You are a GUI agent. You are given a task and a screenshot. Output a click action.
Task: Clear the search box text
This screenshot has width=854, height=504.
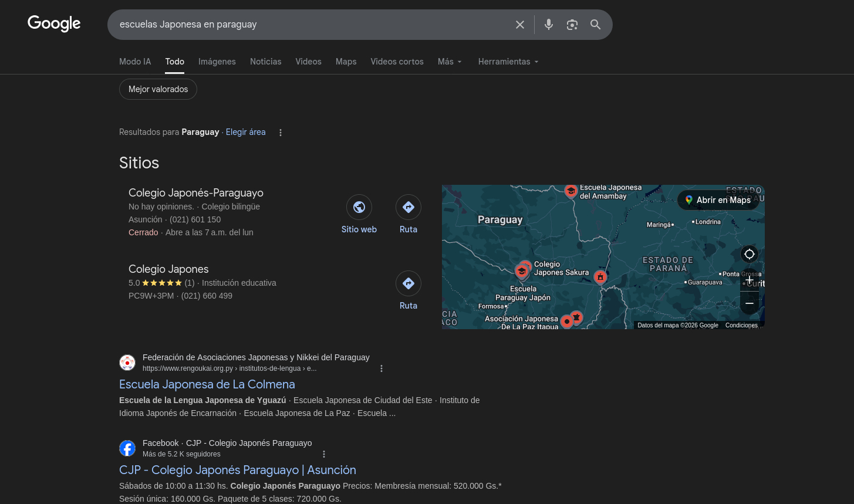pyautogui.click(x=519, y=25)
